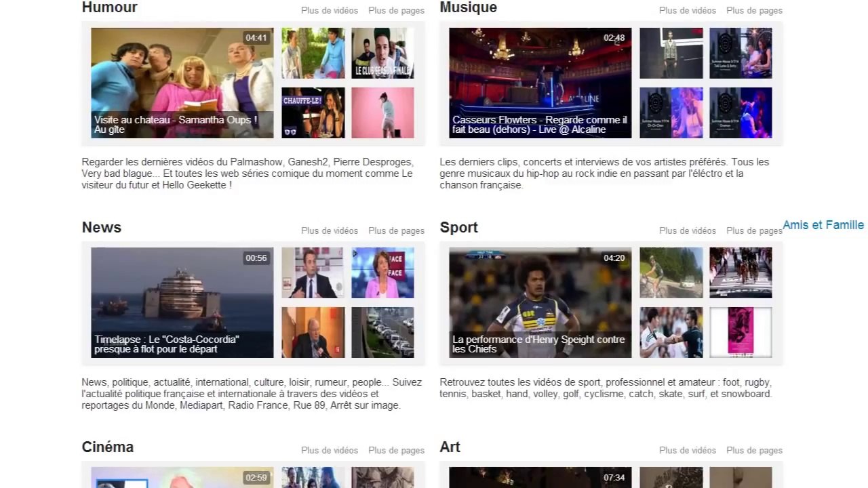Open the Humour section heading
Image resolution: width=868 pixels, height=488 pixels.
(109, 7)
